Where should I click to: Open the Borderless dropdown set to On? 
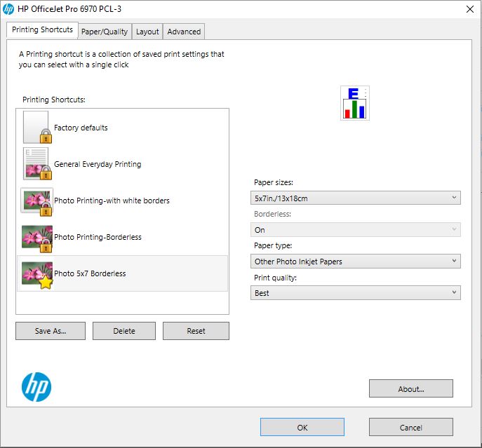355,229
